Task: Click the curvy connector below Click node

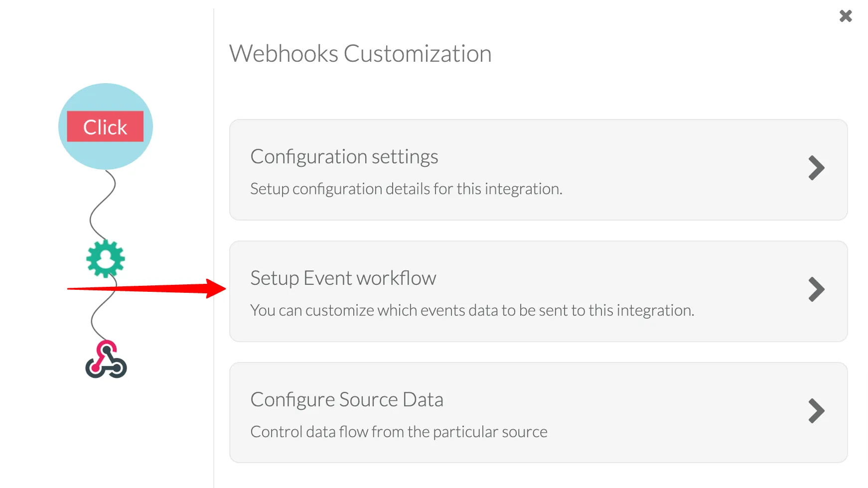Action: (103, 205)
